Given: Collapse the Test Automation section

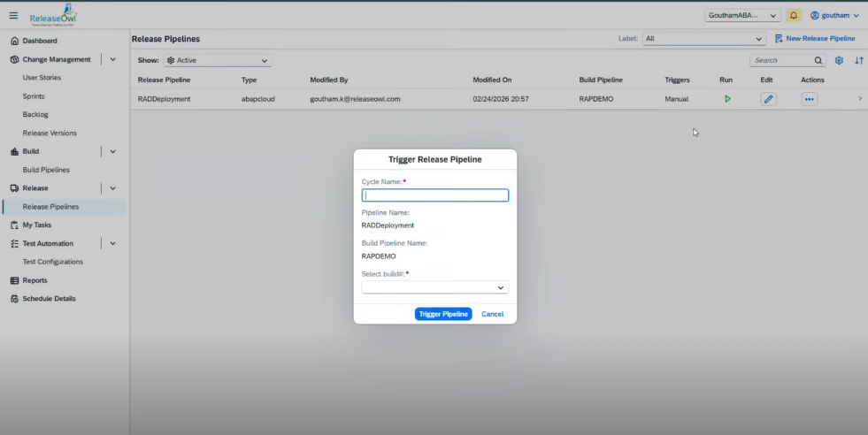Looking at the screenshot, I should click(112, 243).
